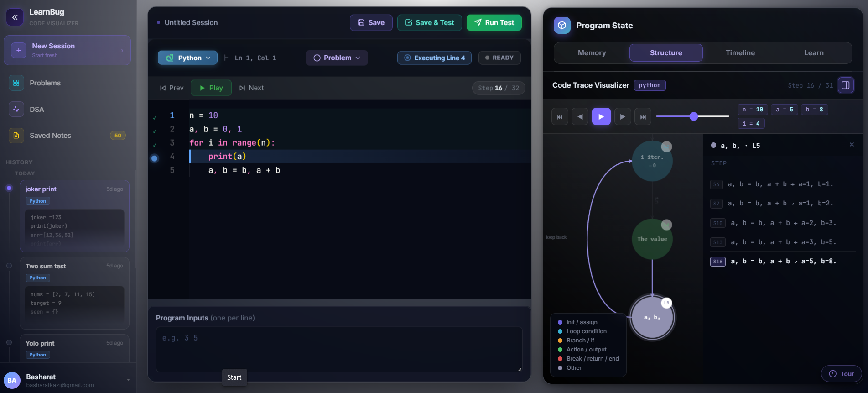The image size is (868, 393).
Task: Open the Yolo print history entry
Action: pyautogui.click(x=74, y=349)
